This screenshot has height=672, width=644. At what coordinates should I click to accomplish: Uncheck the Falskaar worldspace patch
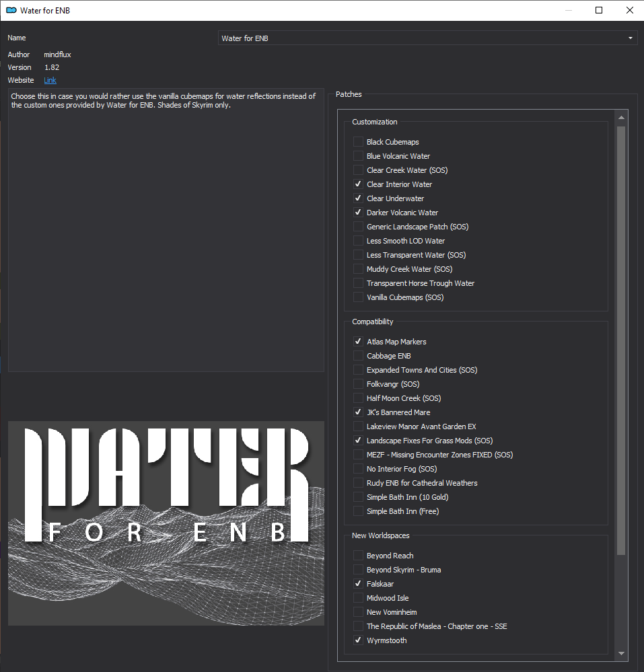[x=358, y=584]
